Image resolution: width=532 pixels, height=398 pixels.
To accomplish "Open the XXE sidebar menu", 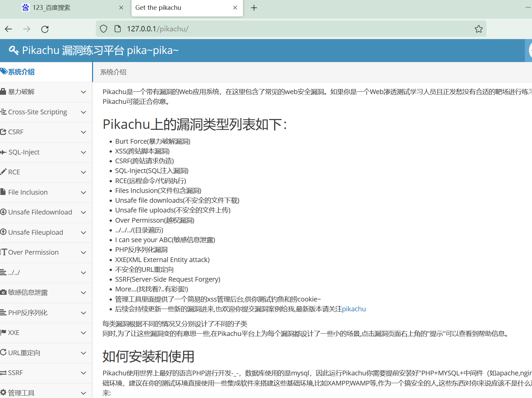I will [46, 333].
